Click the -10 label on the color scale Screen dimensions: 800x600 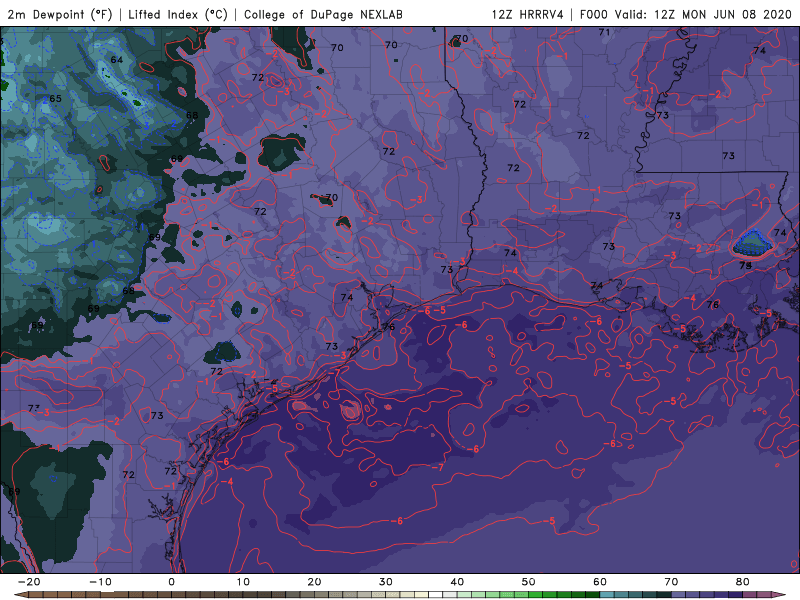point(101,582)
